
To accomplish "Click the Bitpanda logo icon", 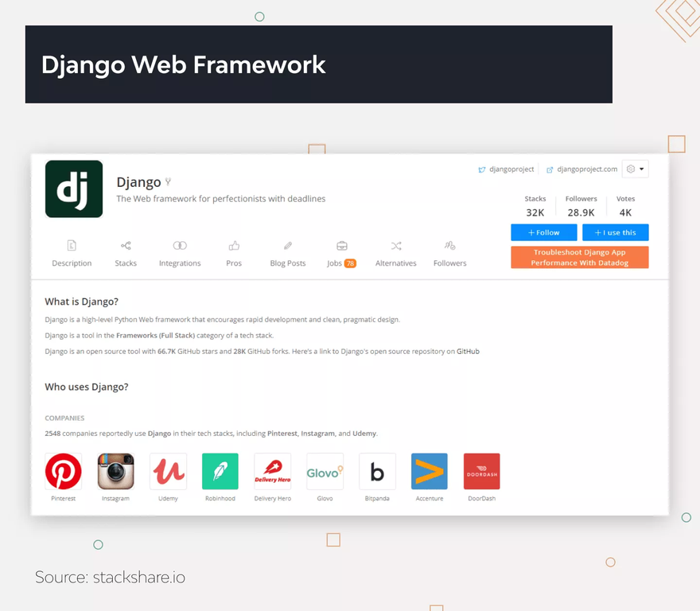I will pyautogui.click(x=377, y=472).
